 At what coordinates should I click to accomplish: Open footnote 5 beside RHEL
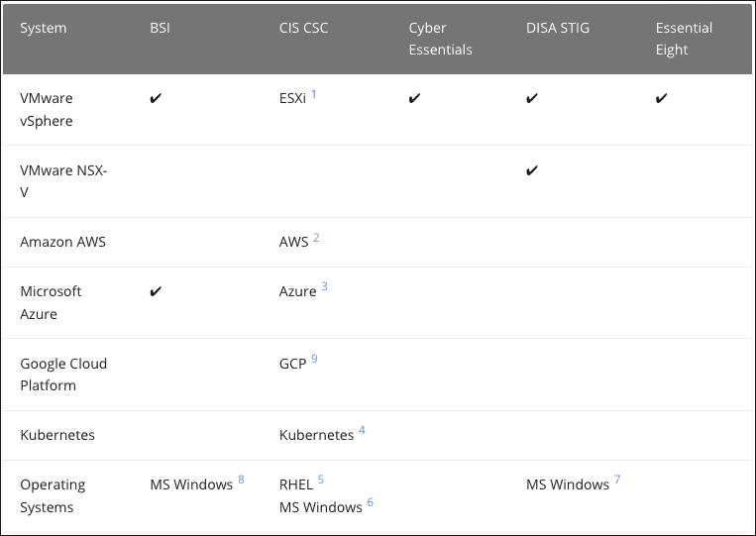(x=320, y=480)
